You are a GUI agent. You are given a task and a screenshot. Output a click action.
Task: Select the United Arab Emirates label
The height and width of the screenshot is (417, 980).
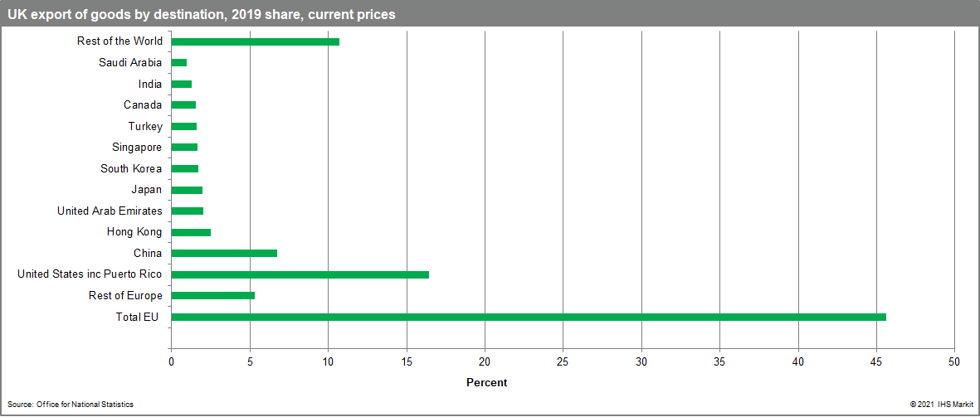pos(110,211)
